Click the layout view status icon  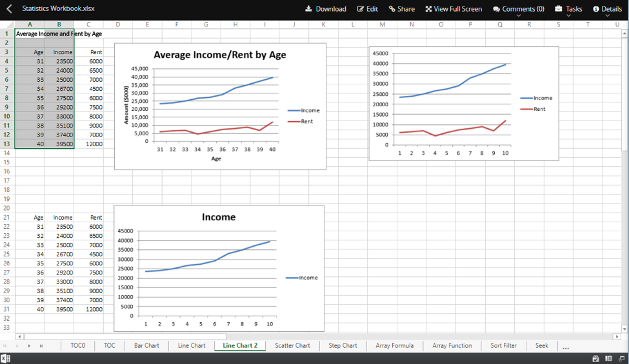coord(608,358)
